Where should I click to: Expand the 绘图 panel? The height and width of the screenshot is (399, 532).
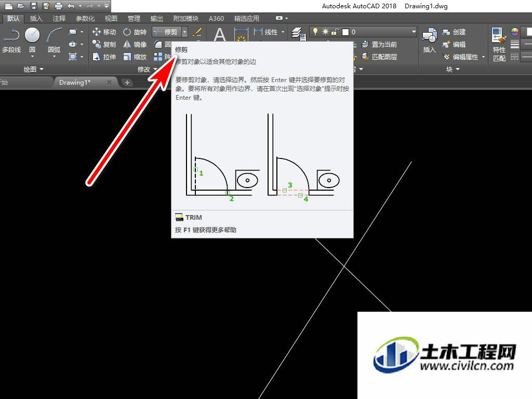[x=33, y=69]
